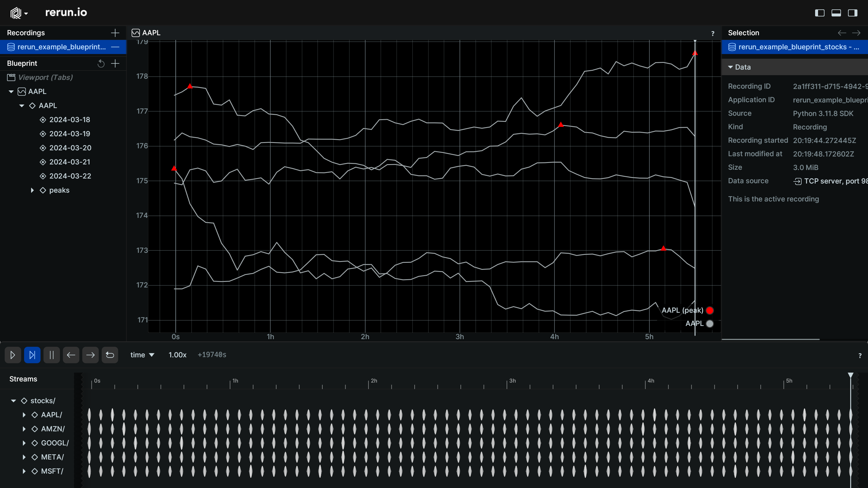Viewport: 868px width, 488px height.
Task: Click the +19740s time readout
Action: pyautogui.click(x=212, y=355)
